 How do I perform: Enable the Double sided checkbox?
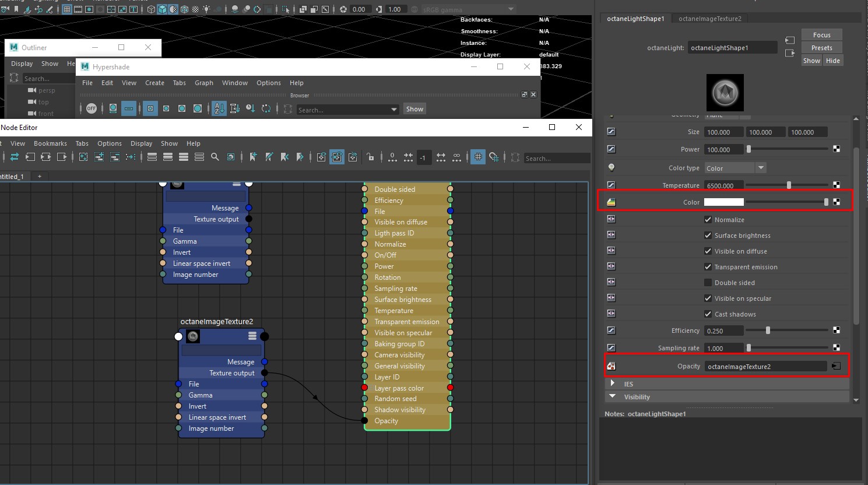tap(708, 283)
